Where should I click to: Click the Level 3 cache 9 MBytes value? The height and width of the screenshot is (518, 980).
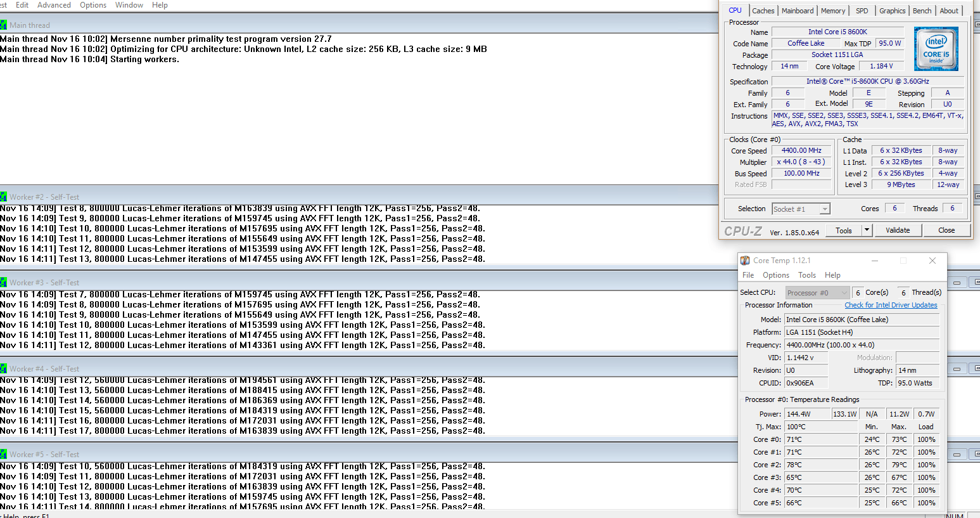pos(901,185)
